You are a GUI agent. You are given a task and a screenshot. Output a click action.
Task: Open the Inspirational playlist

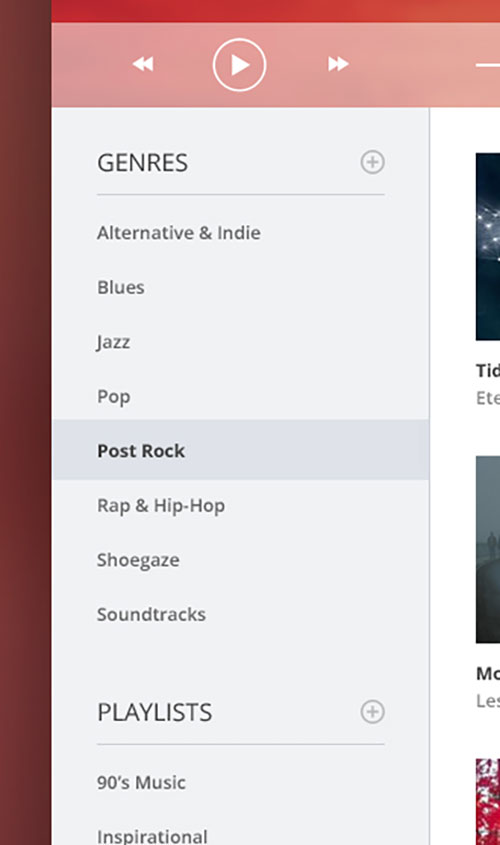point(152,836)
